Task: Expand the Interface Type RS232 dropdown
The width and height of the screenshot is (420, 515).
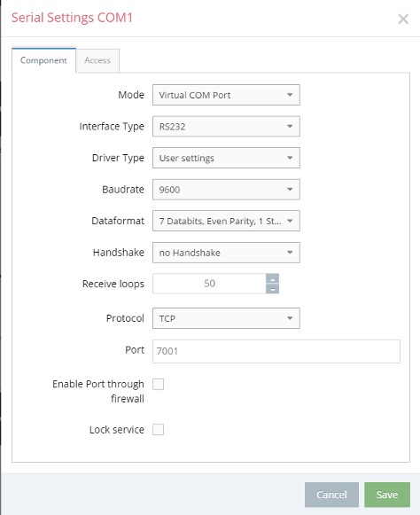Action: [226, 127]
